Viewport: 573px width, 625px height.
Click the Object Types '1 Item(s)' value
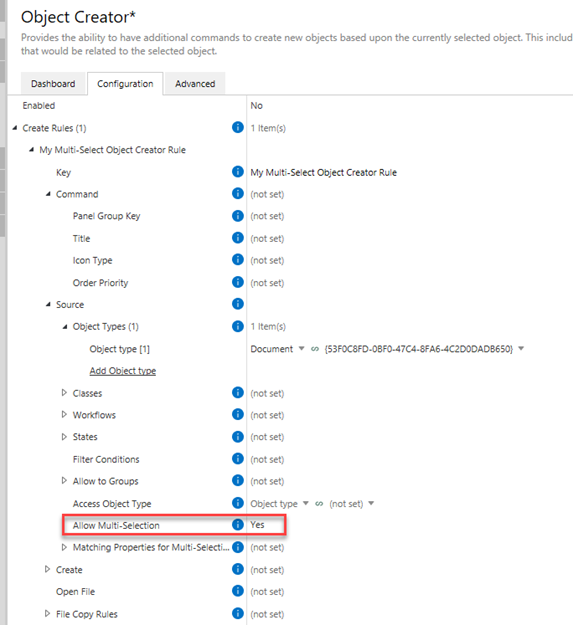coord(268,326)
